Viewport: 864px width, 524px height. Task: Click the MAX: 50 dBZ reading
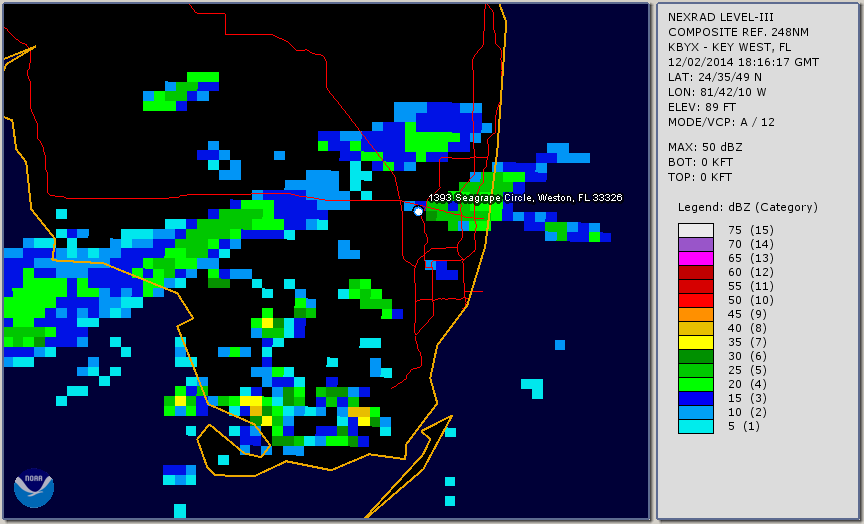(705, 147)
